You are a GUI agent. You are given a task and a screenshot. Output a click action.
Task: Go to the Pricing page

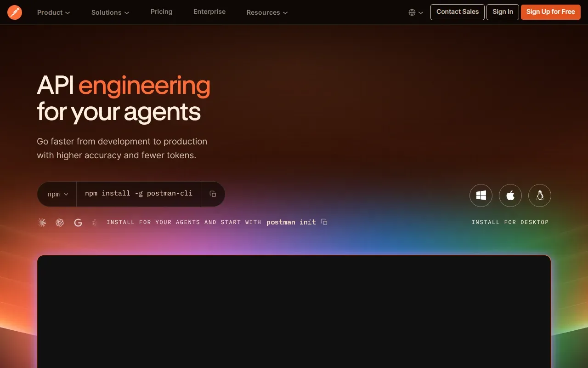[x=161, y=11]
